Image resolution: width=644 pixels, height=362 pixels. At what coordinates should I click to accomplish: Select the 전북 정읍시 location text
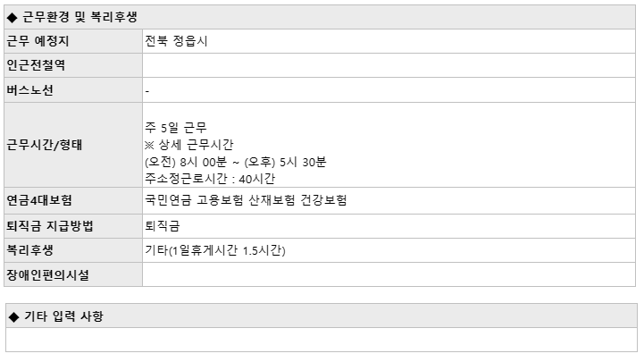point(176,41)
